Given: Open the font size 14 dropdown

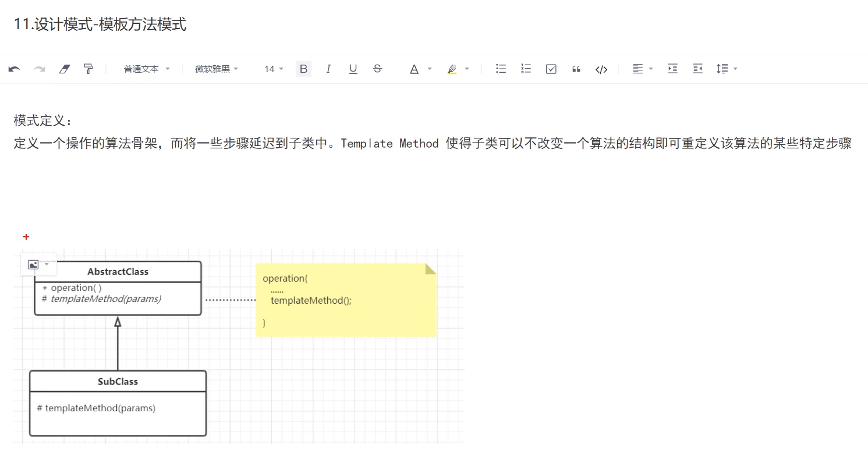Looking at the screenshot, I should [x=274, y=69].
